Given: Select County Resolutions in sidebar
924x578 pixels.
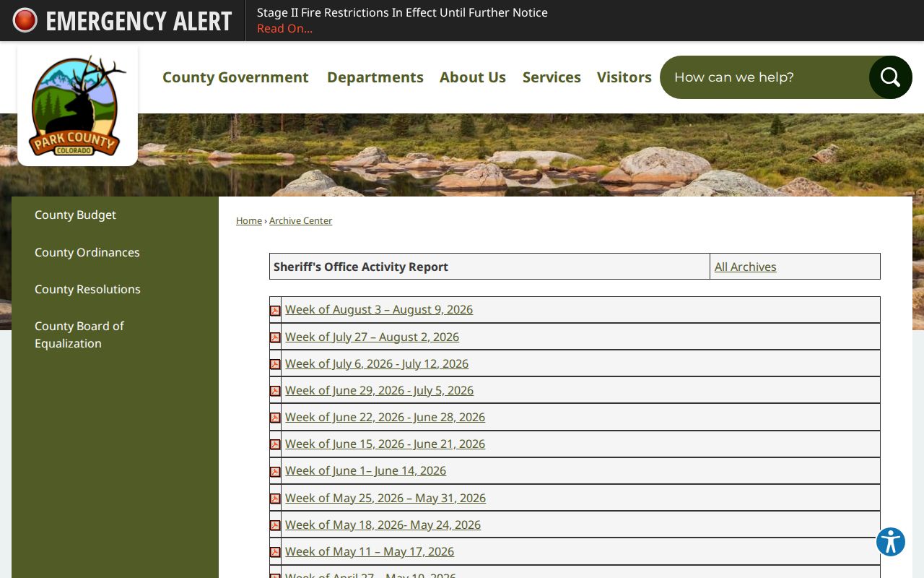Looking at the screenshot, I should click(x=87, y=289).
